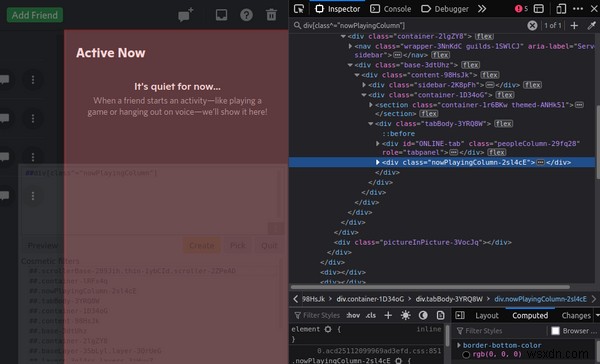Expand ellipsis inside nowPlayingColumn node

pos(540,163)
